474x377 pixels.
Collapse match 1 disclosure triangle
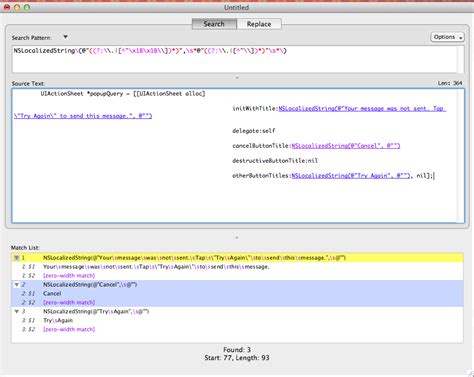coord(16,258)
